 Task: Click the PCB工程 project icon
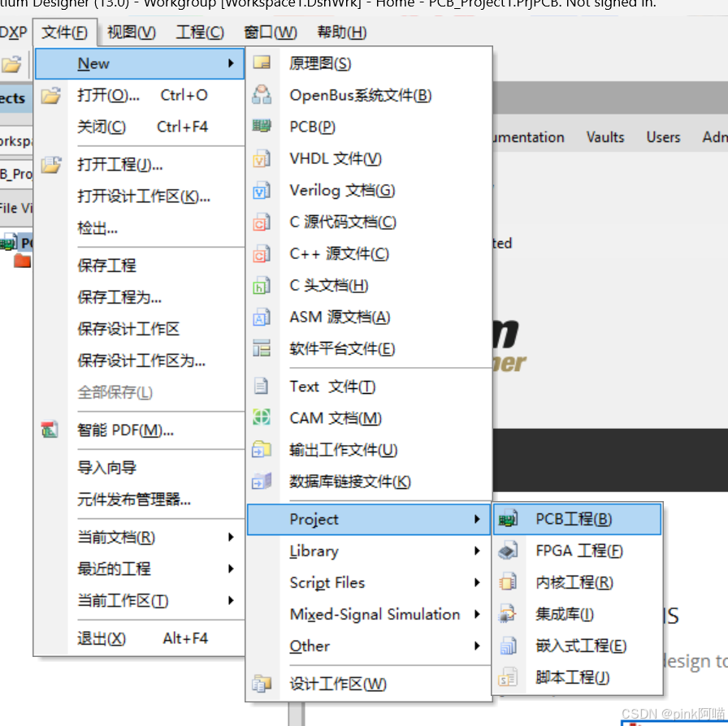(508, 518)
